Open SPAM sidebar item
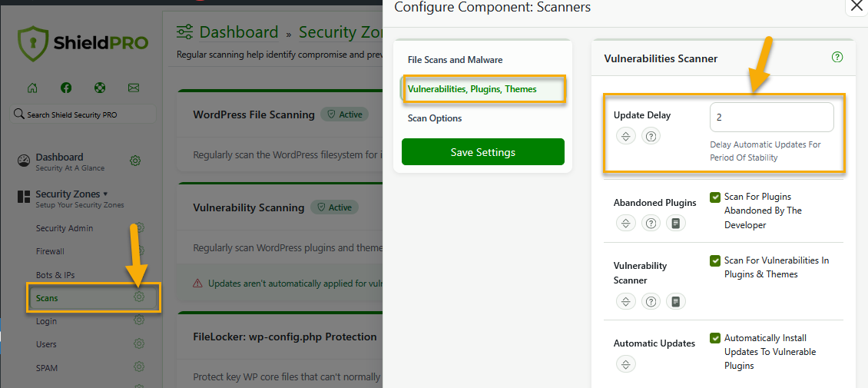Image resolution: width=868 pixels, height=388 pixels. point(47,367)
